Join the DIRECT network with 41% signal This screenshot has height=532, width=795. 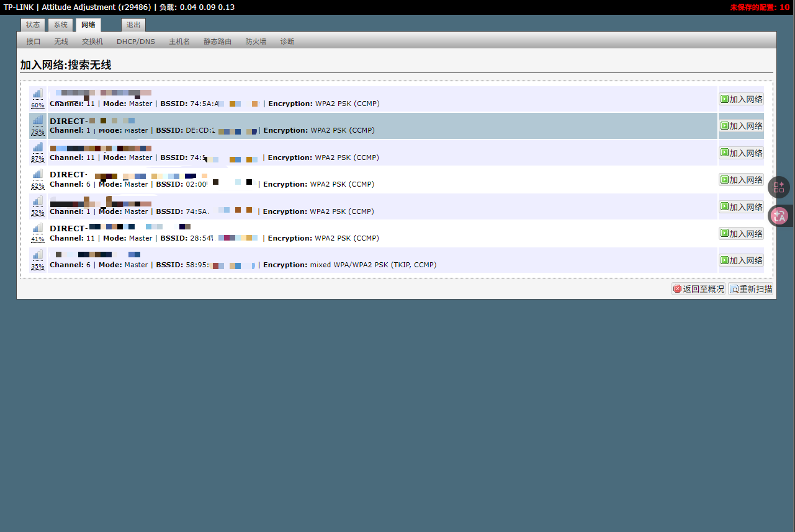(741, 234)
